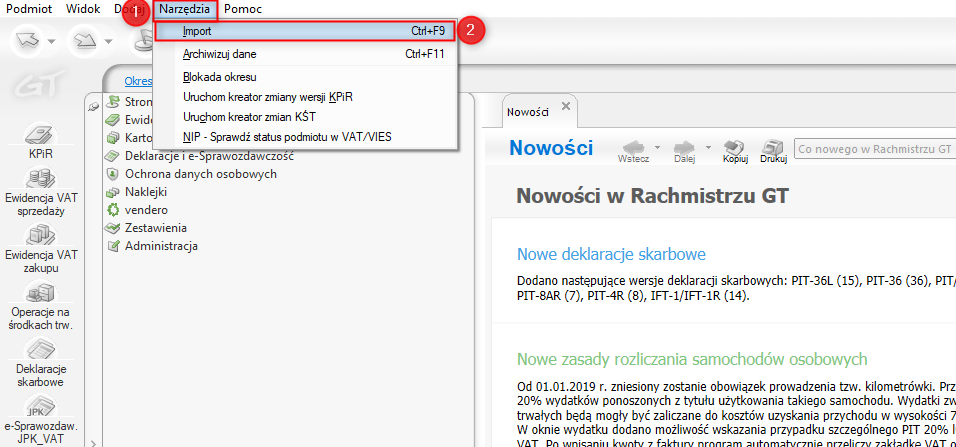Click the Nowości w Rachmistrzu GT title
This screenshot has height=447, width=956.
[x=652, y=196]
